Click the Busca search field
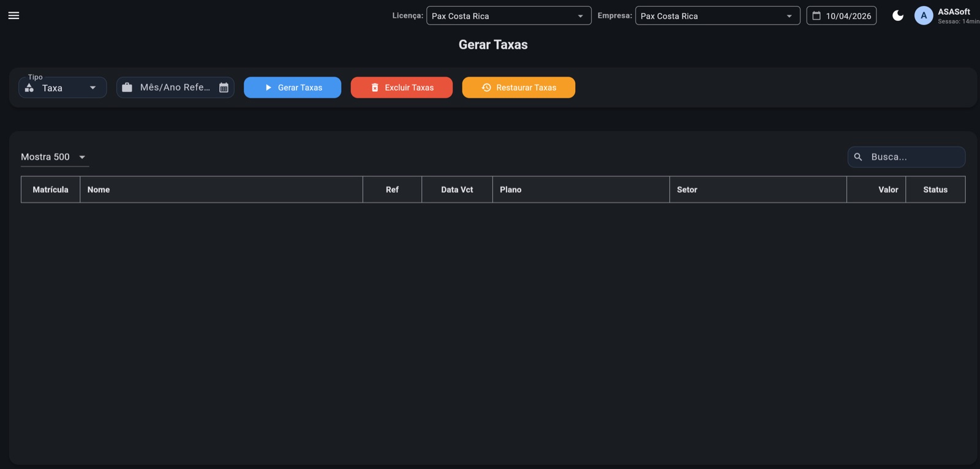The height and width of the screenshot is (469, 980). click(x=914, y=157)
